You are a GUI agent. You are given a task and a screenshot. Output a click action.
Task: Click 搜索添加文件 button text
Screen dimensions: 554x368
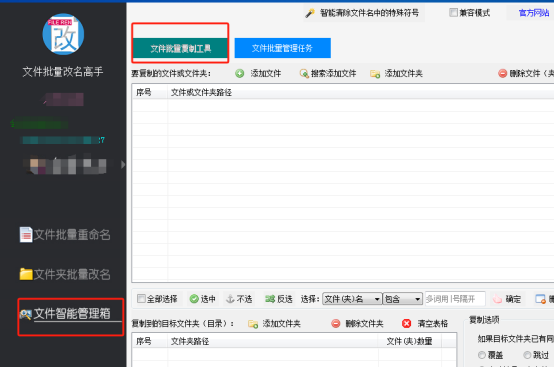(334, 73)
